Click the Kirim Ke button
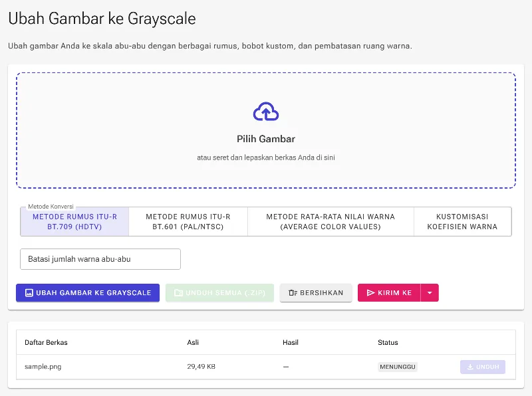This screenshot has width=532, height=396. pos(389,292)
